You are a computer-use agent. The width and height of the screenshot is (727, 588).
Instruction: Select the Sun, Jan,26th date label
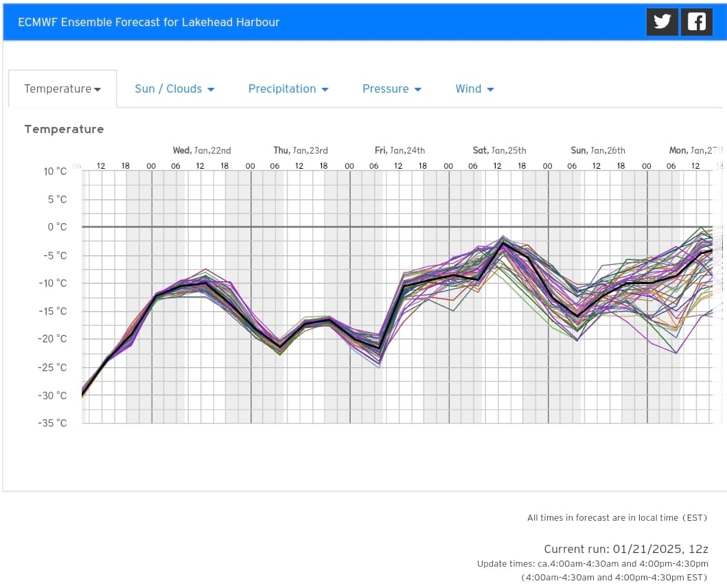(598, 150)
